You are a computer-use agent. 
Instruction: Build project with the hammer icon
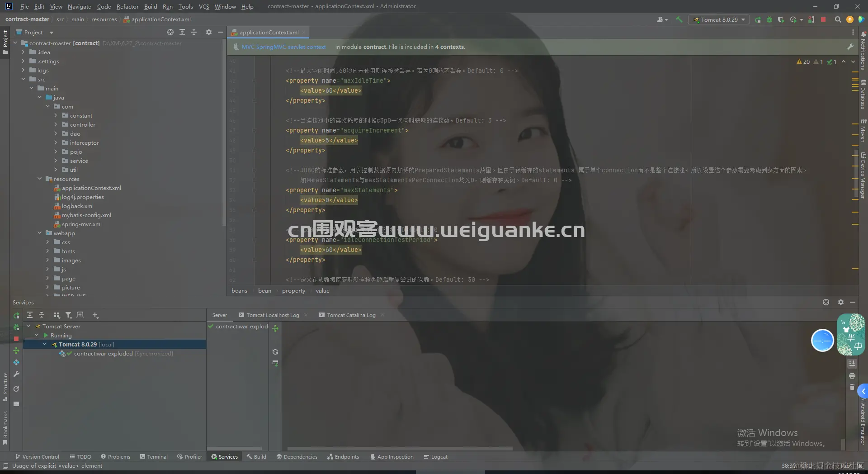679,19
